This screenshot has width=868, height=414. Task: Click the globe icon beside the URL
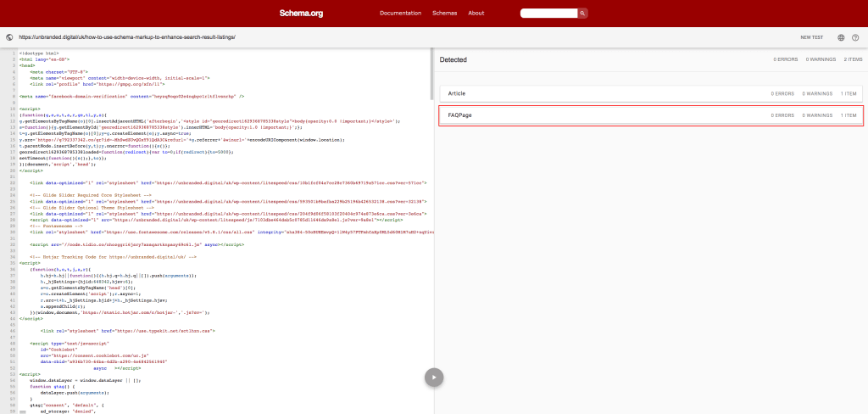[9, 37]
